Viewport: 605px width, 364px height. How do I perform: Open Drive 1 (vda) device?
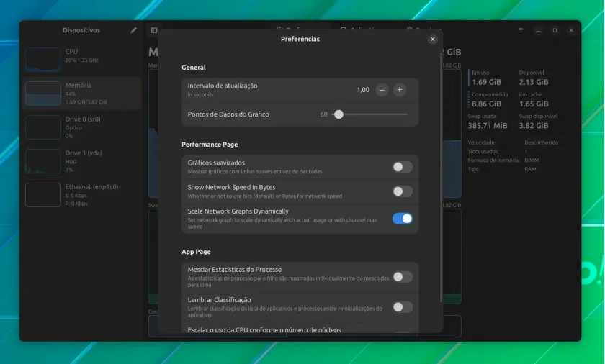click(82, 161)
